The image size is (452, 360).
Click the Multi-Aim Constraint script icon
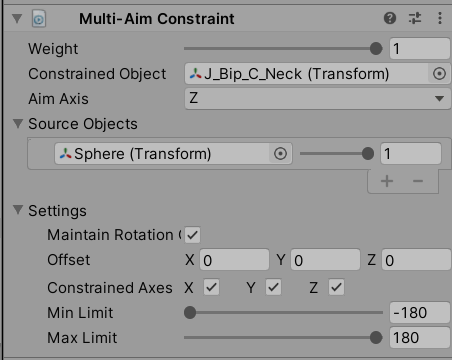tap(39, 19)
